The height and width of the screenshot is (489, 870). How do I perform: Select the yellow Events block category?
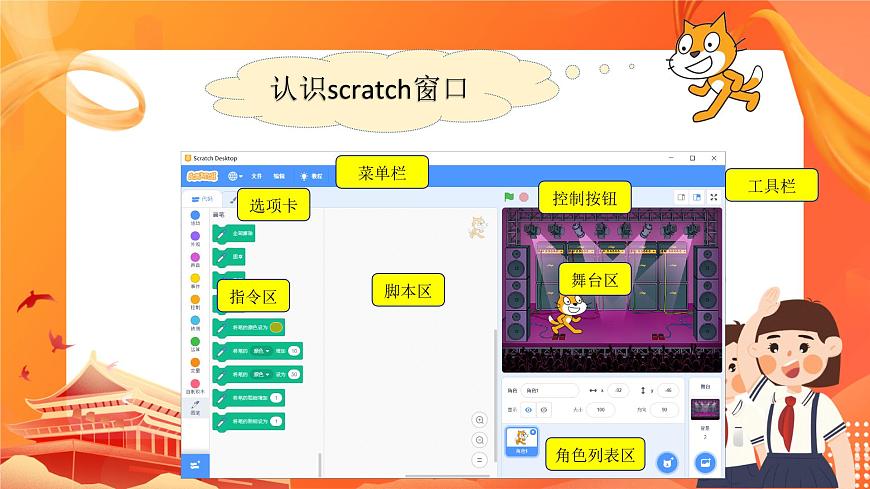(x=195, y=280)
